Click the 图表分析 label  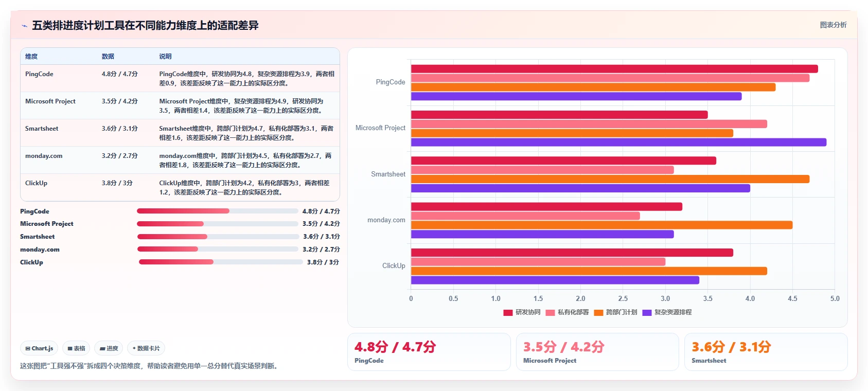(x=833, y=25)
